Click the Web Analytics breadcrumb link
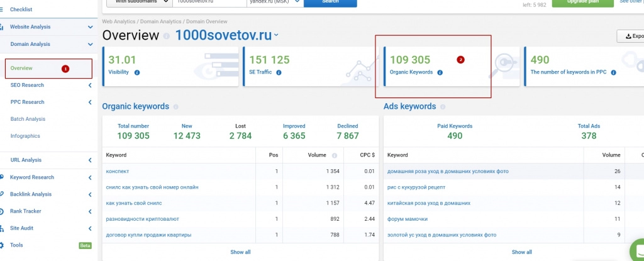This screenshot has height=261, width=644. click(x=119, y=21)
